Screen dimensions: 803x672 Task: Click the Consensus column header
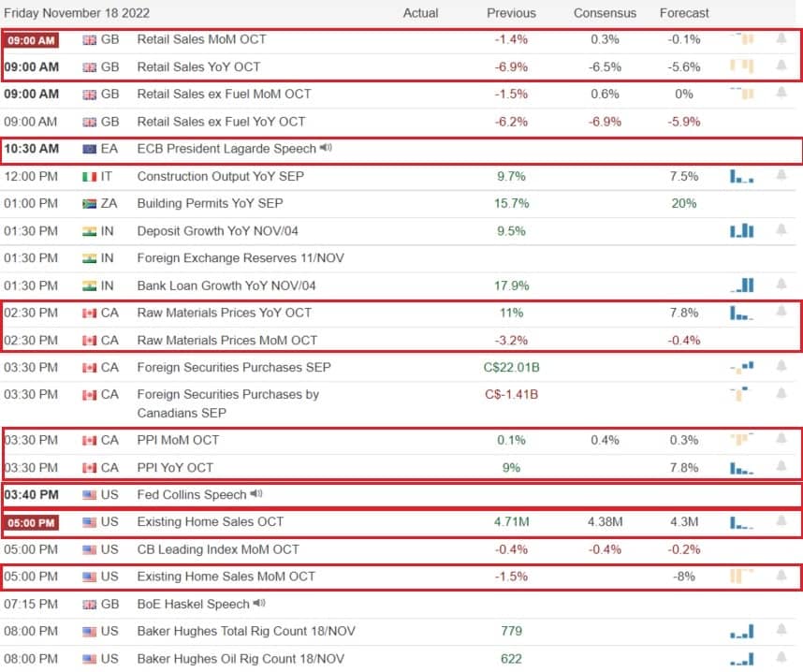pos(605,13)
